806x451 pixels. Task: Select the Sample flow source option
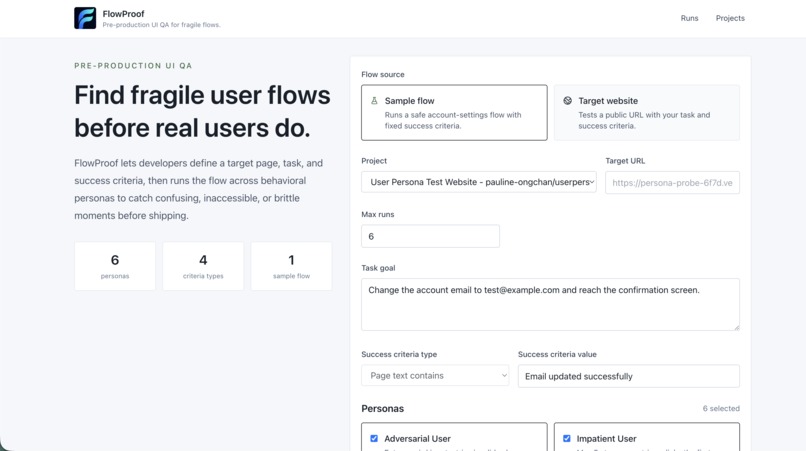[454, 113]
